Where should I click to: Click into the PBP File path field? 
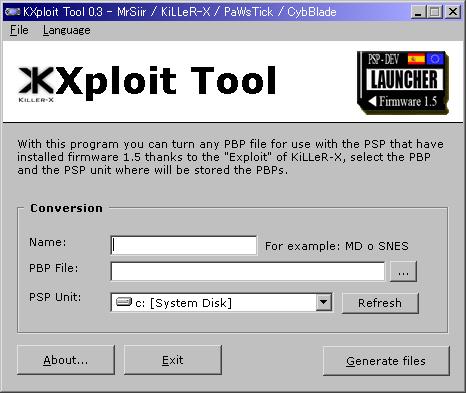click(x=248, y=271)
